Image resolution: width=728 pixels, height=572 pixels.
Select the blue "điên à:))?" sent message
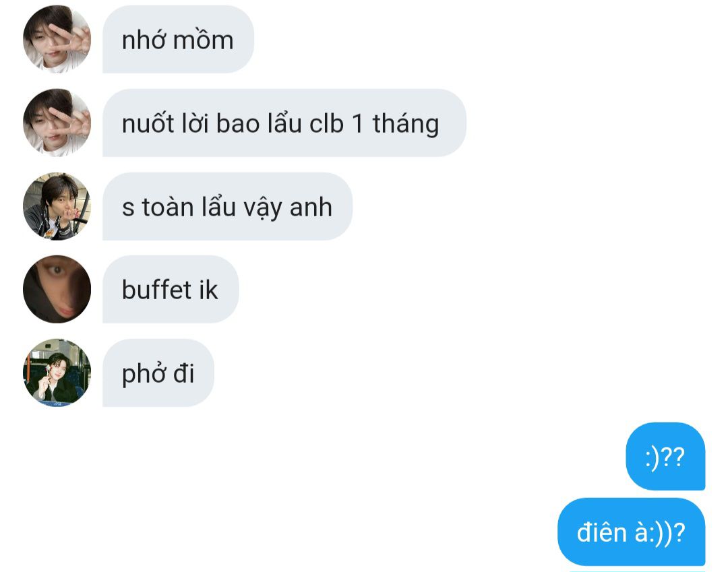(631, 532)
